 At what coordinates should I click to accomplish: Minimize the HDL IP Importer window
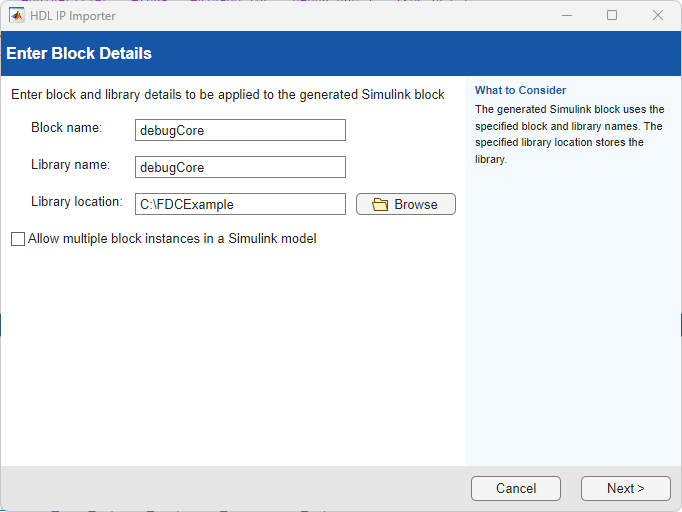[x=566, y=15]
